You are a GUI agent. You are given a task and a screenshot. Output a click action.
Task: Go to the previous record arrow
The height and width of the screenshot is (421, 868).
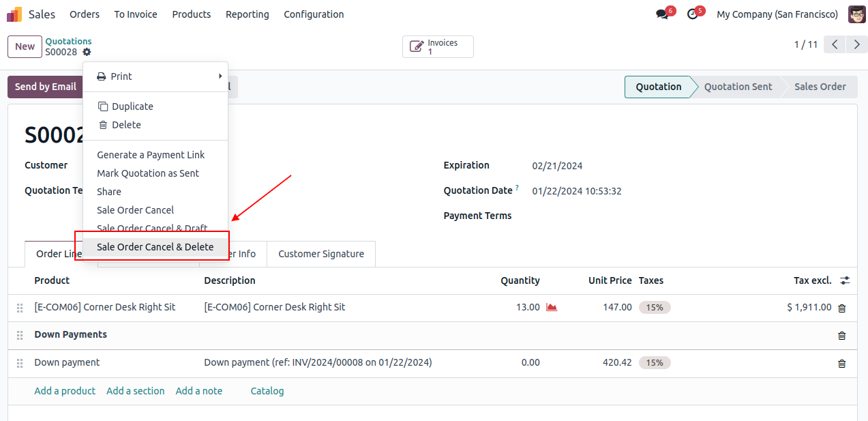[835, 45]
